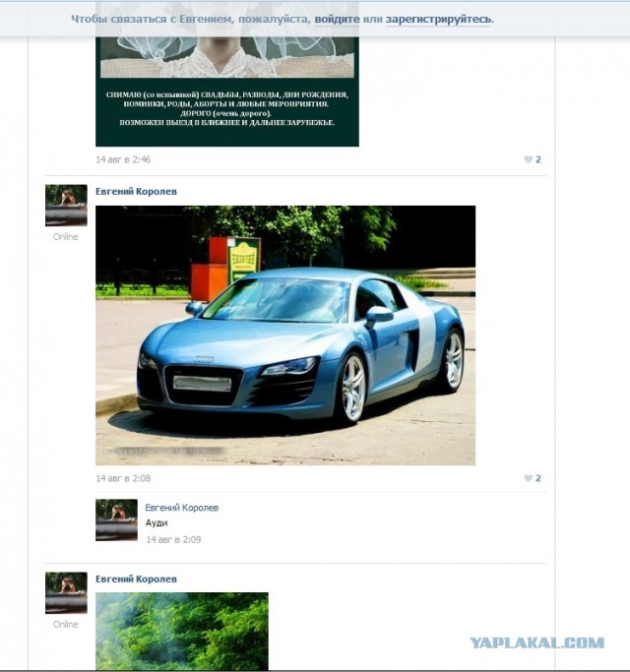Like the wedding photographer ad post
Screen dimensions: 630x672
(x=533, y=159)
